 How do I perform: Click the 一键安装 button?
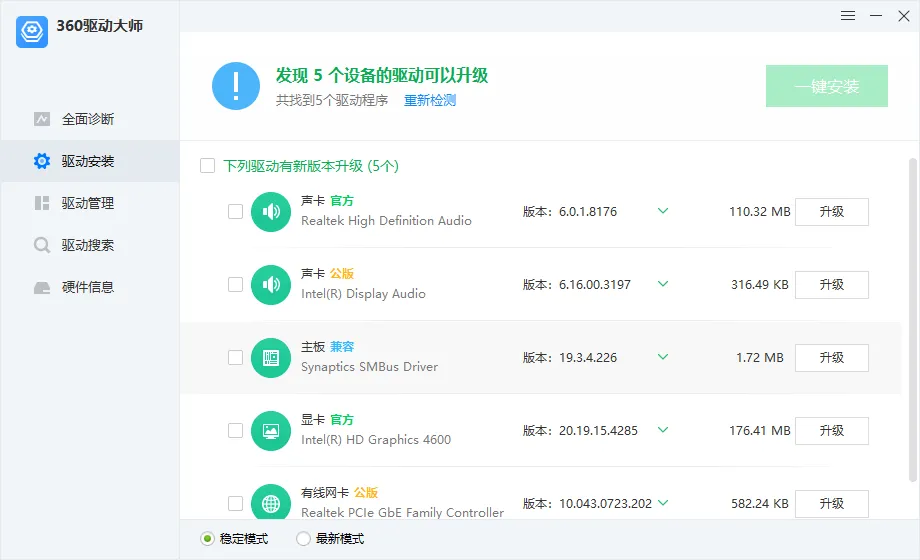[x=827, y=86]
